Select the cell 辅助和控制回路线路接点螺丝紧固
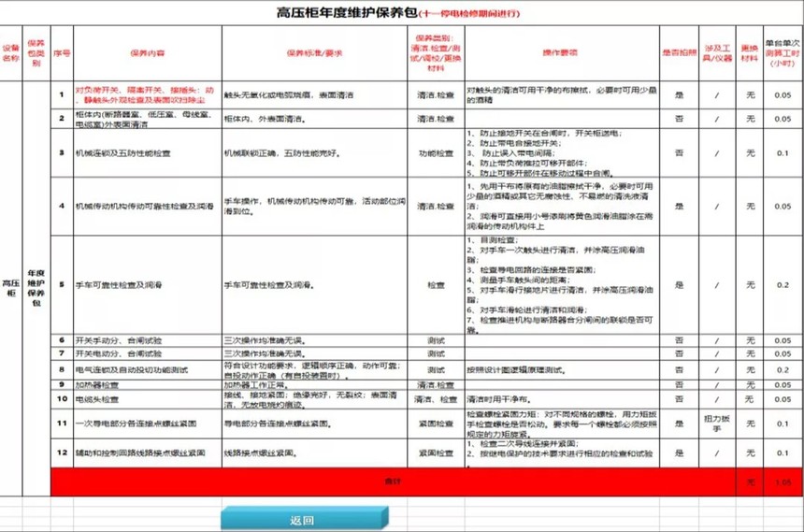 [x=148, y=453]
